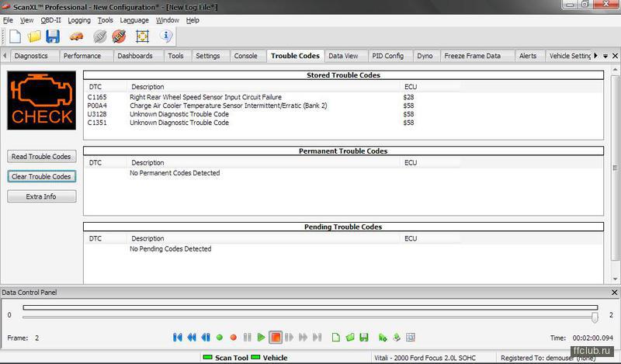Viewport: 621px width, 364px height.
Task: Click the Read Trouble Codes button
Action: click(x=42, y=157)
